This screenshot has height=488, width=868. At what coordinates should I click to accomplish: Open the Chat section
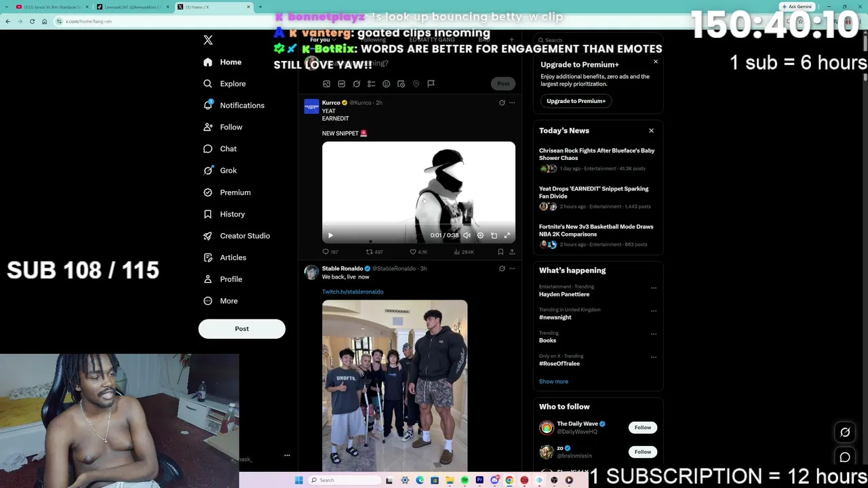tap(220, 149)
